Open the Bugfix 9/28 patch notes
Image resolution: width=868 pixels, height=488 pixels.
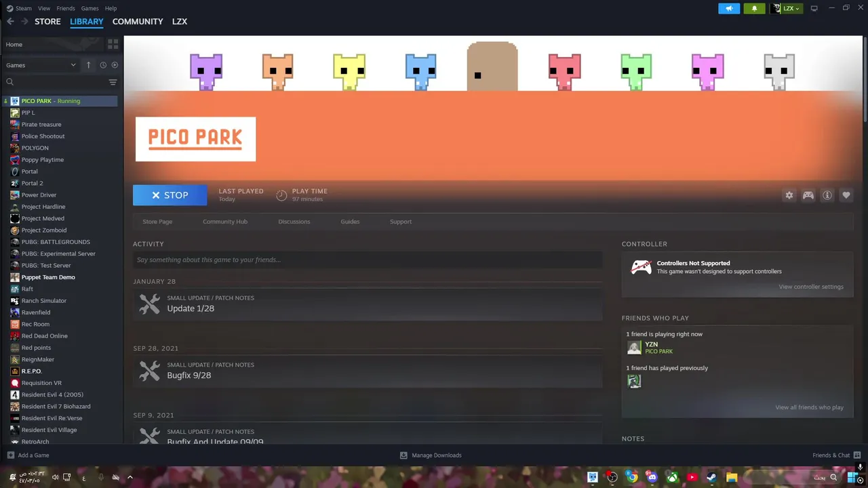[x=368, y=371]
